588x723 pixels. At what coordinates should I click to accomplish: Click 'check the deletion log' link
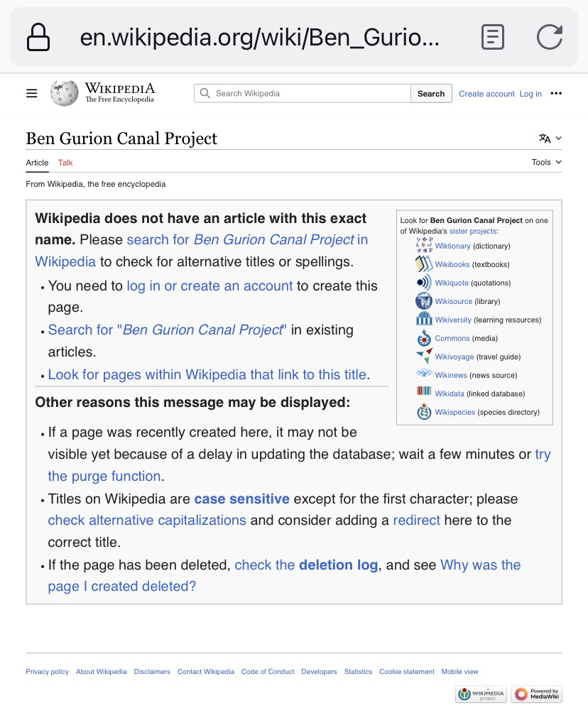click(x=306, y=565)
